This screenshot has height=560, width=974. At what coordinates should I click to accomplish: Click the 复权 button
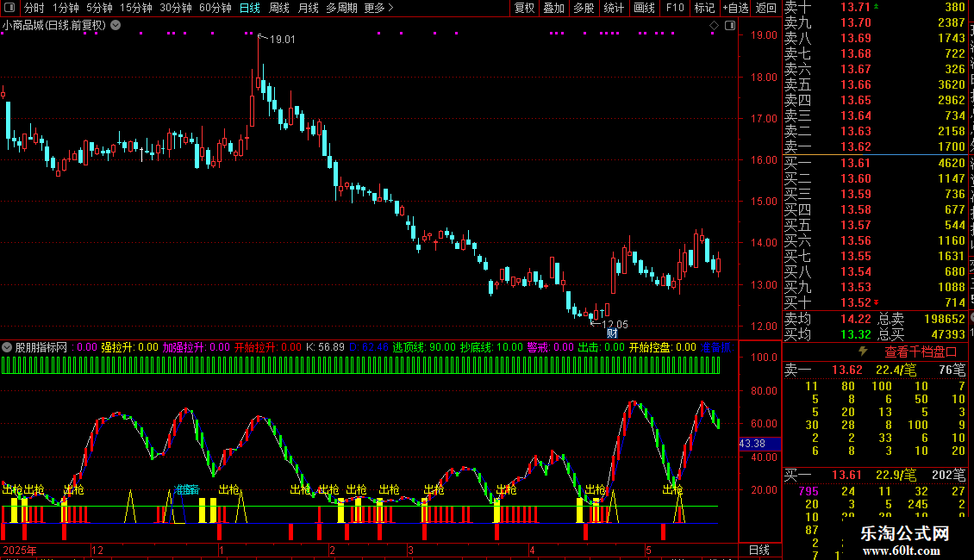pos(524,8)
